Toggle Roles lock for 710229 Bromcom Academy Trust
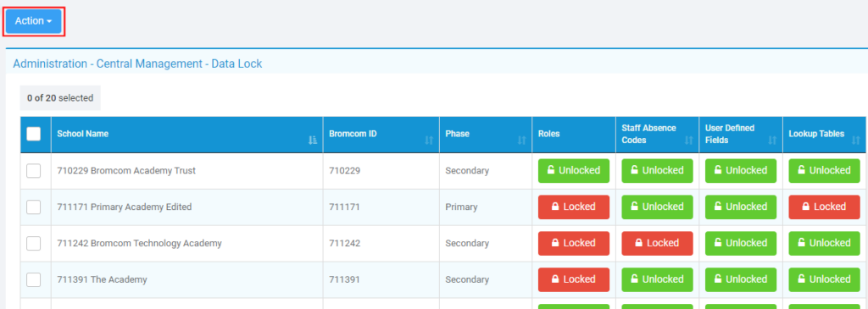The image size is (868, 309). [574, 171]
